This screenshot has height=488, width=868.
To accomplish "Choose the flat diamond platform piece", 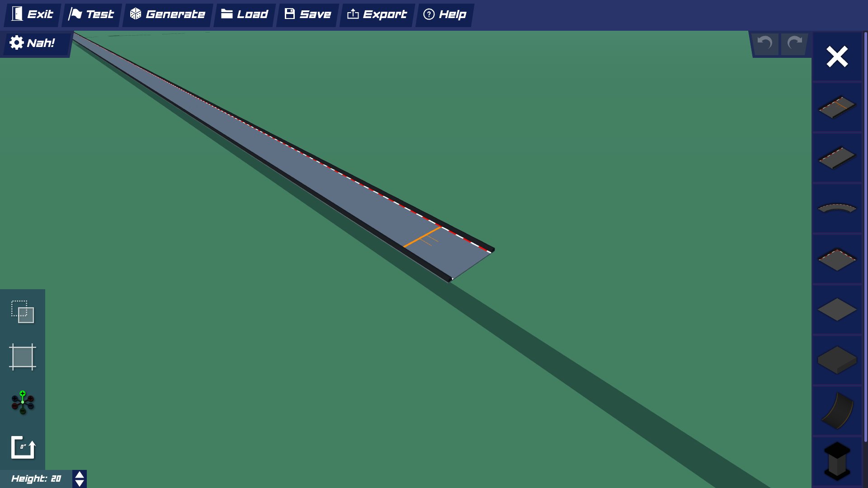I will coord(836,310).
